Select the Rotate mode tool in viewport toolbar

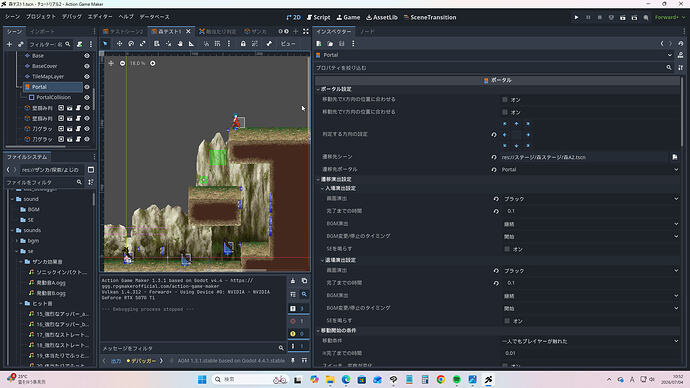pyautogui.click(x=131, y=44)
